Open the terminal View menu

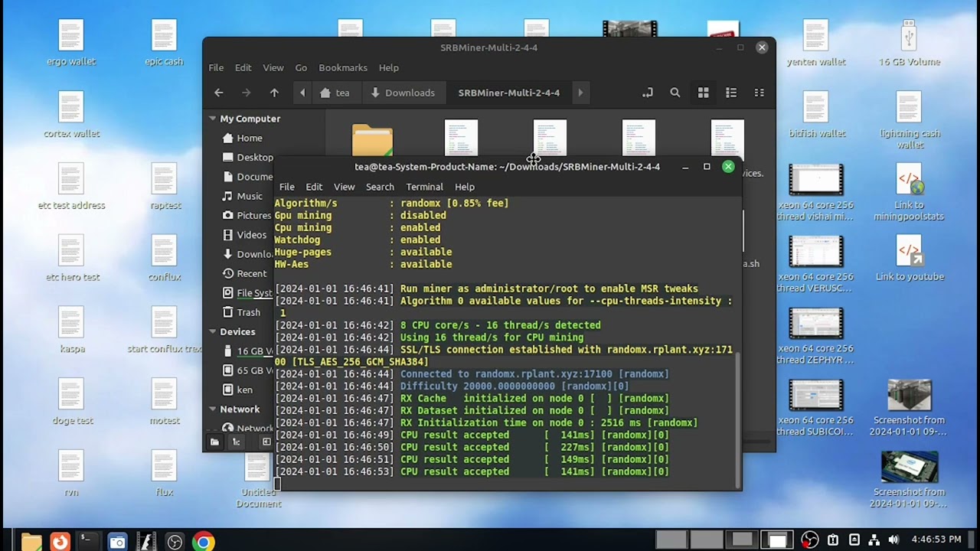344,187
